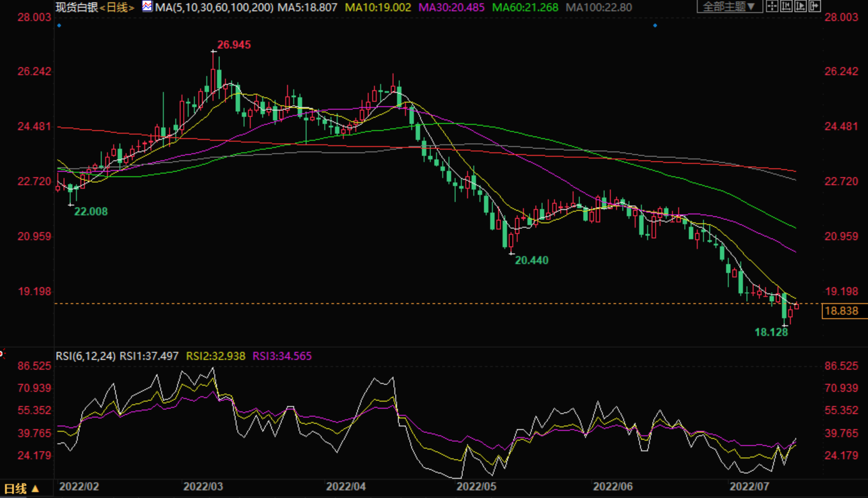The height and width of the screenshot is (498, 868).
Task: Click the 现货白银 instrument name
Action: pyautogui.click(x=76, y=7)
